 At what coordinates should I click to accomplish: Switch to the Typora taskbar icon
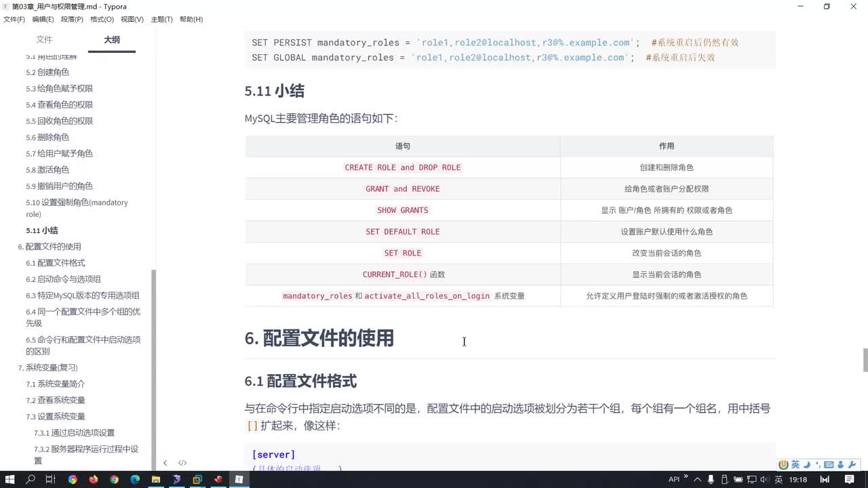[239, 479]
